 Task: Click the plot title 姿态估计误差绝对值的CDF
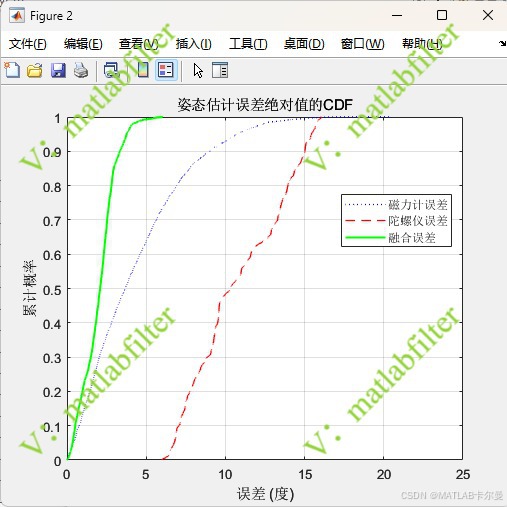(x=265, y=105)
